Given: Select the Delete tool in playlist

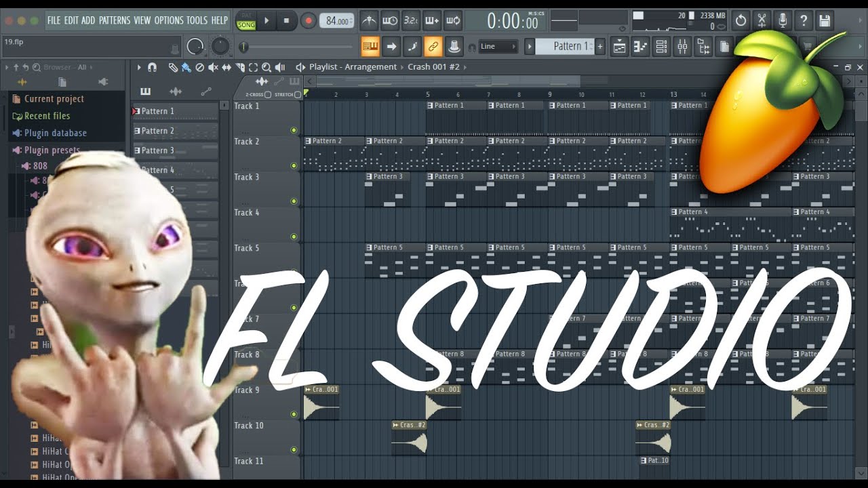Looking at the screenshot, I should click(x=199, y=67).
